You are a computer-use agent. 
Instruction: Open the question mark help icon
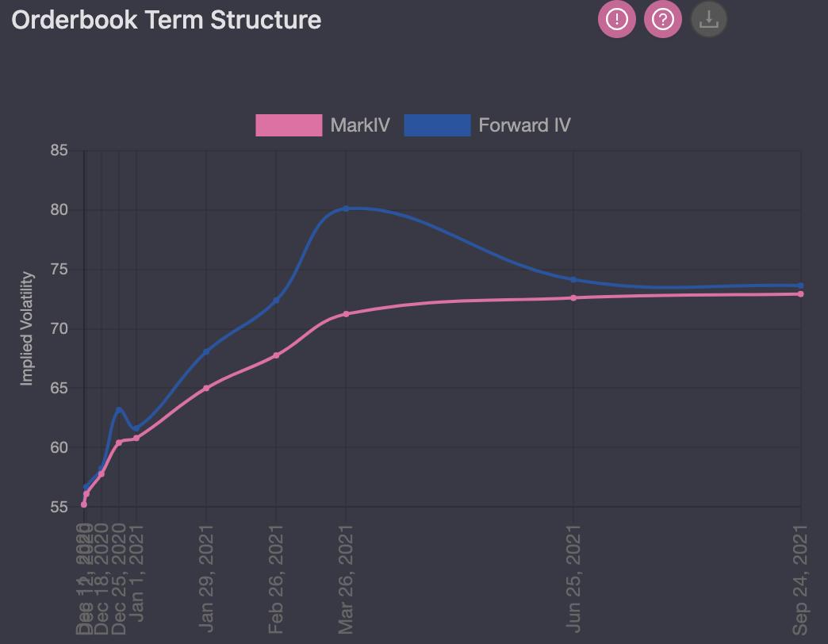663,19
